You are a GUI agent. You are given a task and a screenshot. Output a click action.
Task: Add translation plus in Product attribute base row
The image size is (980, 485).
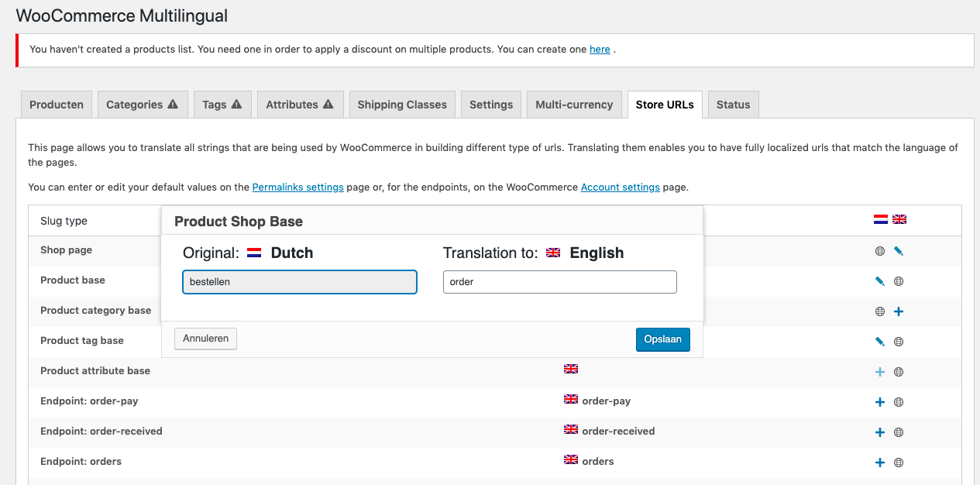click(880, 372)
